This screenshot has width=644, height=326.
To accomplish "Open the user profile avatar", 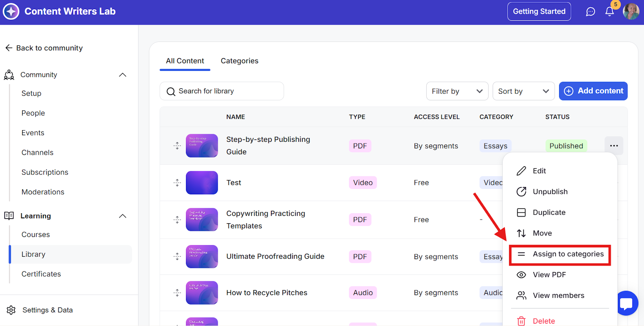I will coord(631,11).
